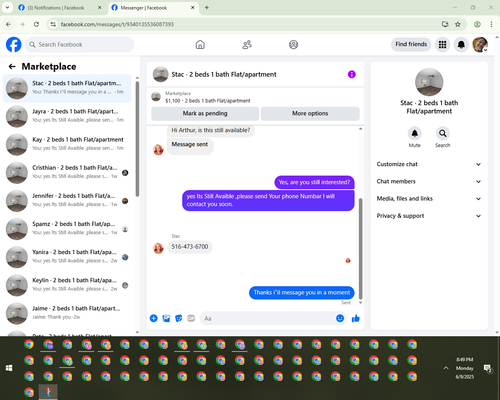The height and width of the screenshot is (400, 500).
Task: Open the Groups icon in top navigation
Action: 293,45
